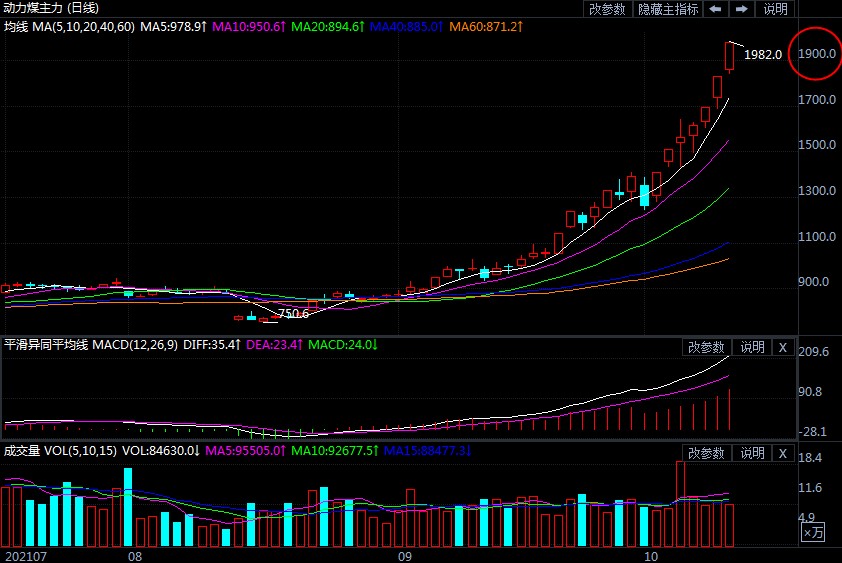The width and height of the screenshot is (842, 563).
Task: Open 改参数 in the MACD panel
Action: click(x=706, y=347)
